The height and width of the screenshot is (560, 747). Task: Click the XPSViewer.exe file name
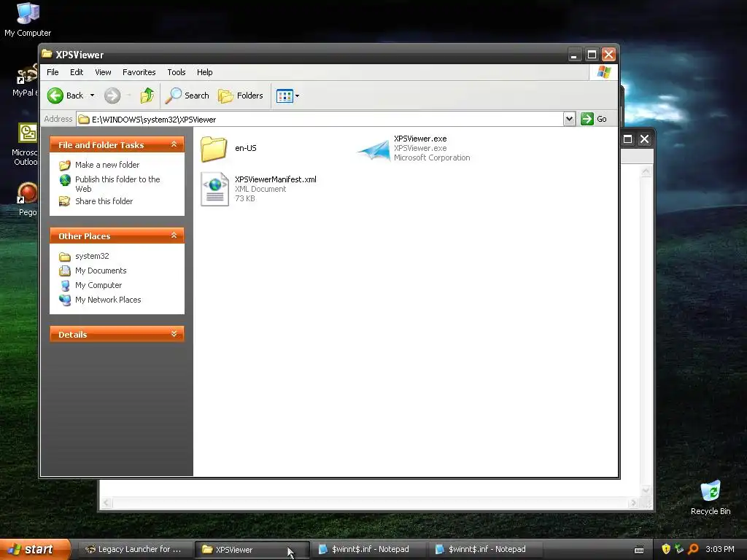(420, 139)
